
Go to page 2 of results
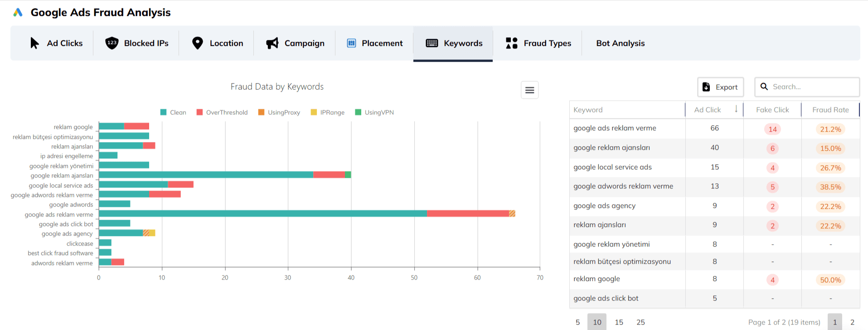[852, 322]
